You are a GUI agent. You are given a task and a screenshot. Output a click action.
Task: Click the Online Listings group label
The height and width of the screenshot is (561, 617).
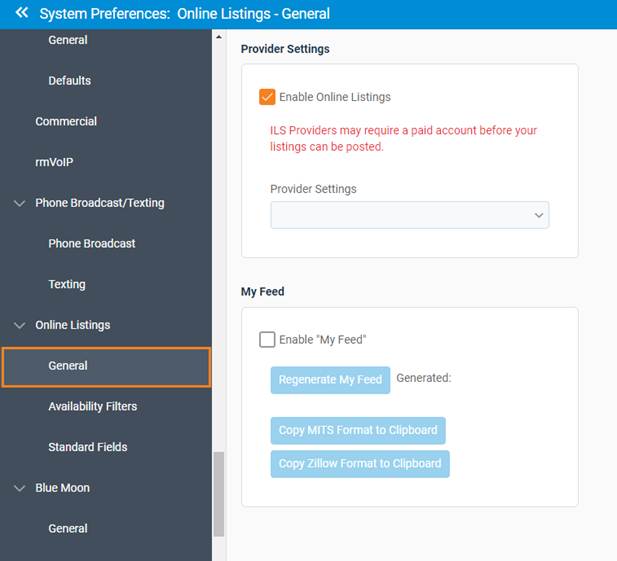click(x=73, y=325)
